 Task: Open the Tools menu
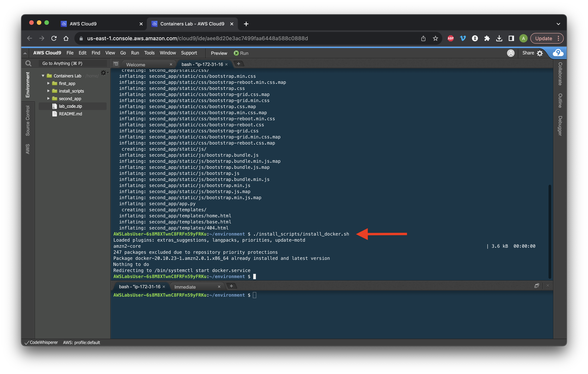click(x=149, y=53)
